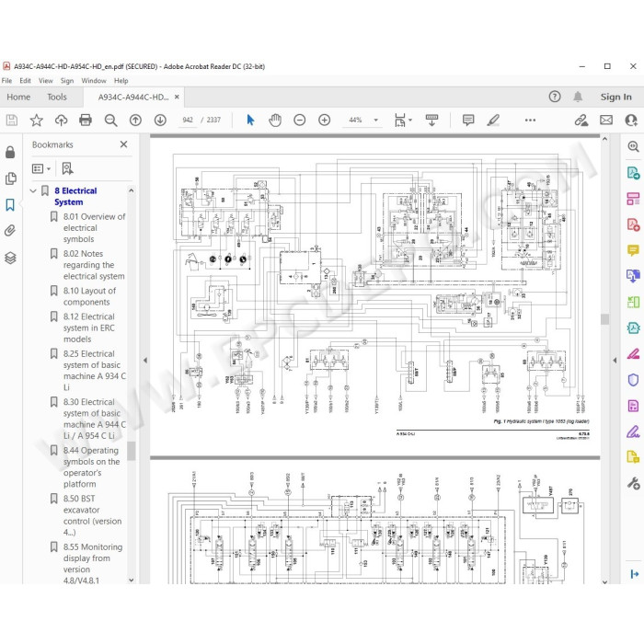The width and height of the screenshot is (644, 644).
Task: Open Export PDF tool in right pane
Action: coord(633,173)
